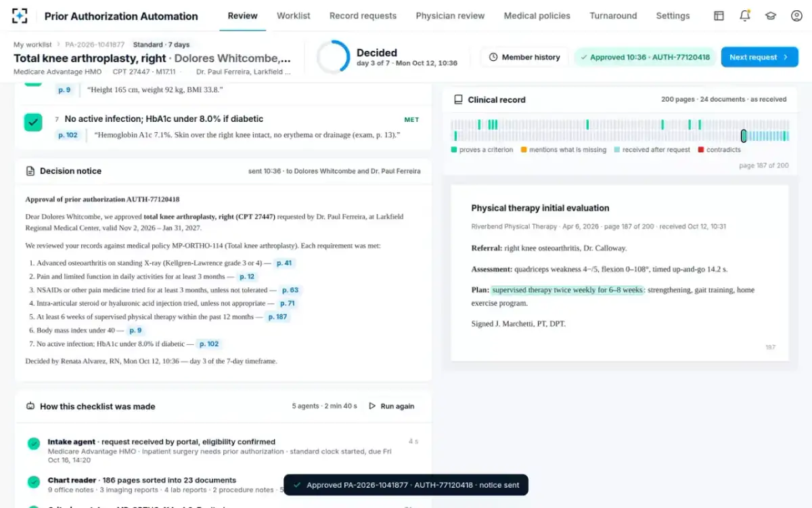This screenshot has height=508, width=812.
Task: Open p. 41 link in decision notice
Action: click(284, 263)
